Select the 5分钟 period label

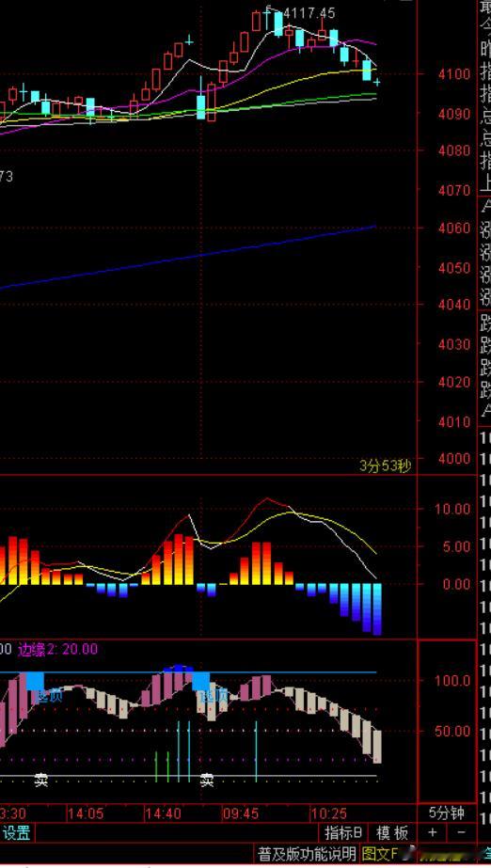click(447, 813)
